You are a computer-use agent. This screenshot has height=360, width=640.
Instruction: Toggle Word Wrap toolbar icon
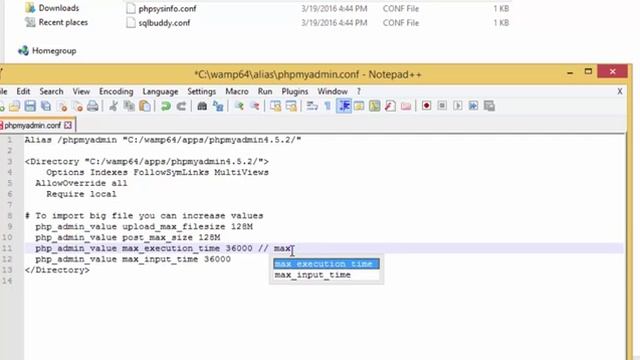[312, 107]
